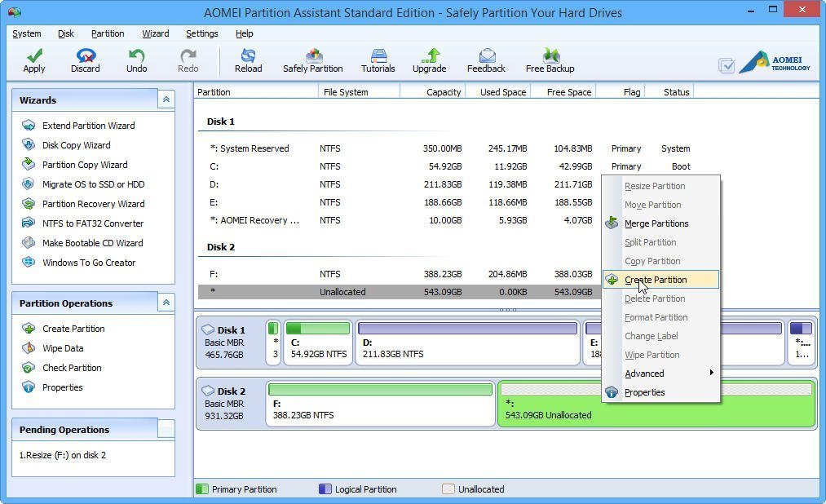The width and height of the screenshot is (826, 504).
Task: Open the Disk menu
Action: tap(66, 33)
